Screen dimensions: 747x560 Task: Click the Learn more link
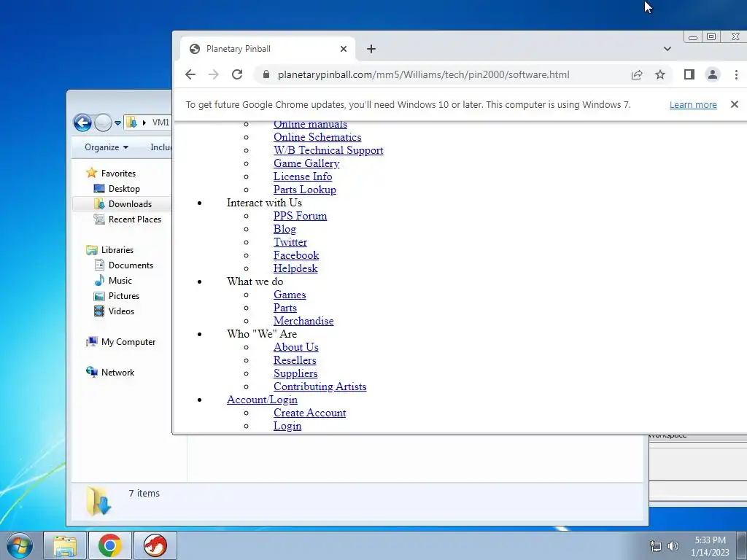tap(693, 105)
